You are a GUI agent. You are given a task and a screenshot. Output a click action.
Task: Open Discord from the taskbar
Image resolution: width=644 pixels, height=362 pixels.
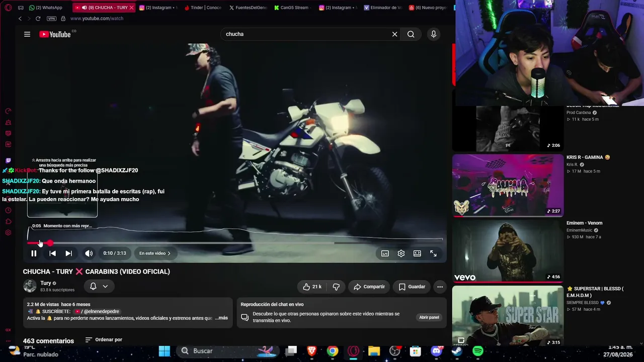coord(436,351)
